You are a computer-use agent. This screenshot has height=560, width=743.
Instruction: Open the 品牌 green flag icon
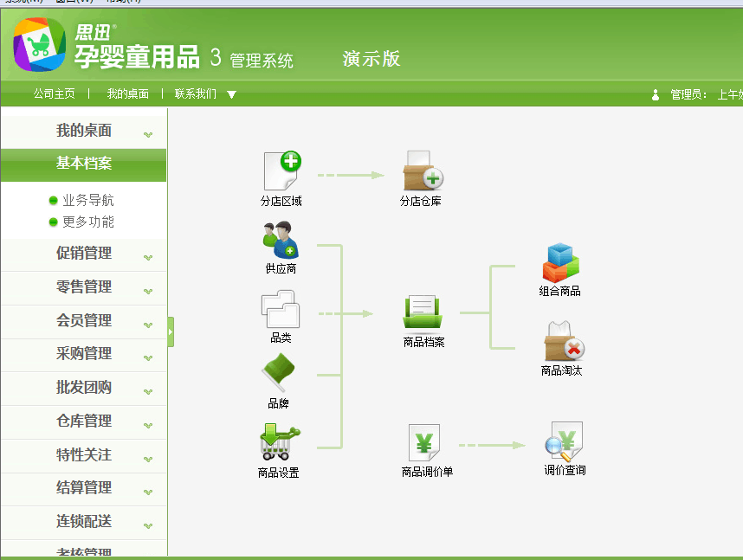[279, 373]
